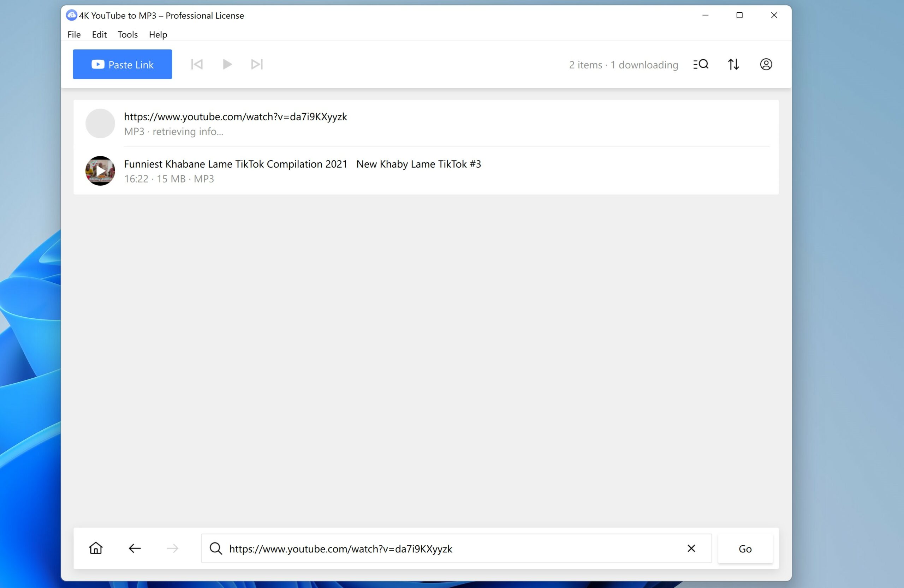Skip to the previous track
904x588 pixels.
tap(197, 64)
